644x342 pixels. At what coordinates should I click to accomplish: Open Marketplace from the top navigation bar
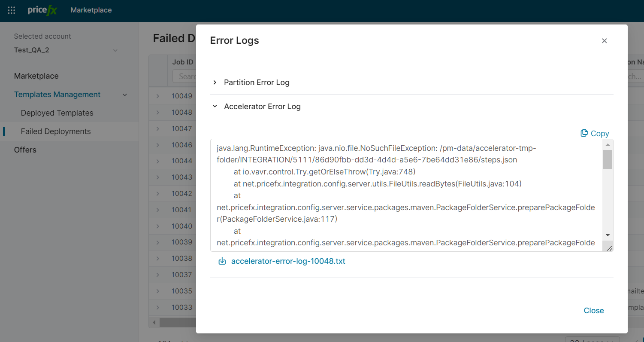click(x=91, y=10)
